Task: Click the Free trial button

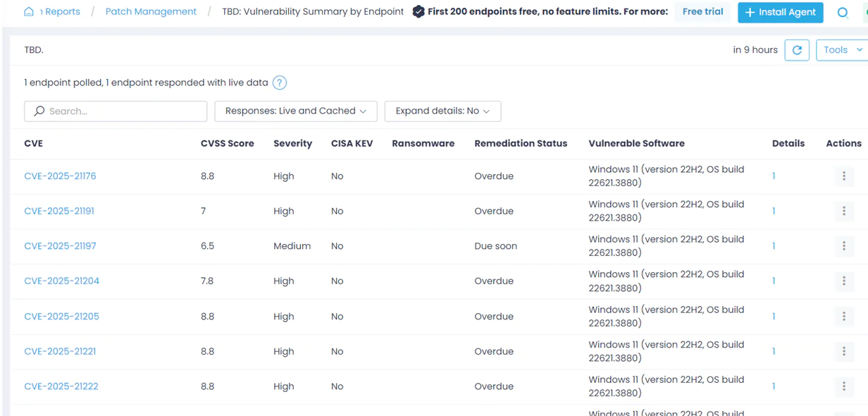Action: 702,12
